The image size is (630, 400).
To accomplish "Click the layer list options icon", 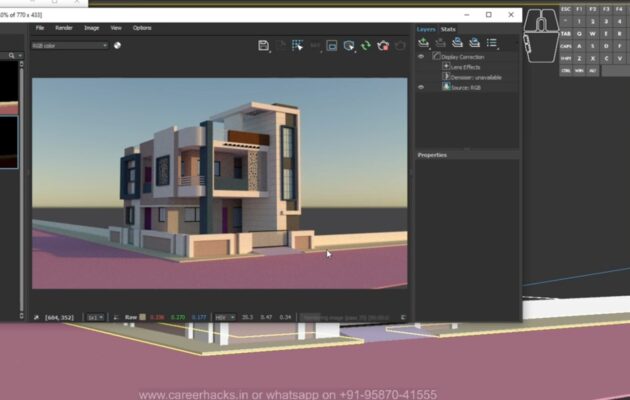I will [x=491, y=43].
